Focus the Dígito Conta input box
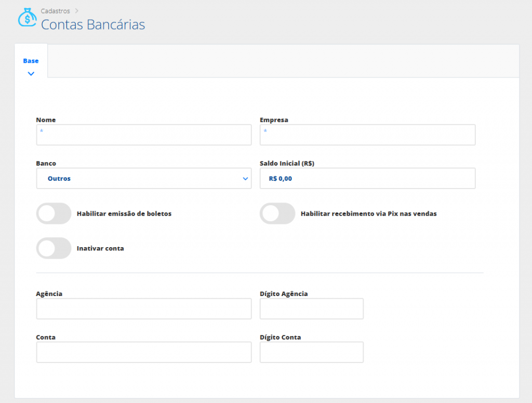Image resolution: width=532 pixels, height=403 pixels. [x=311, y=353]
